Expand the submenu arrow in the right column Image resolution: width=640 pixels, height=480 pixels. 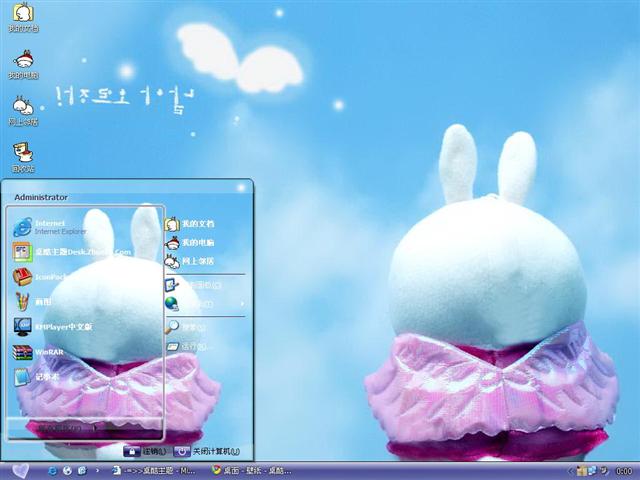pos(241,303)
